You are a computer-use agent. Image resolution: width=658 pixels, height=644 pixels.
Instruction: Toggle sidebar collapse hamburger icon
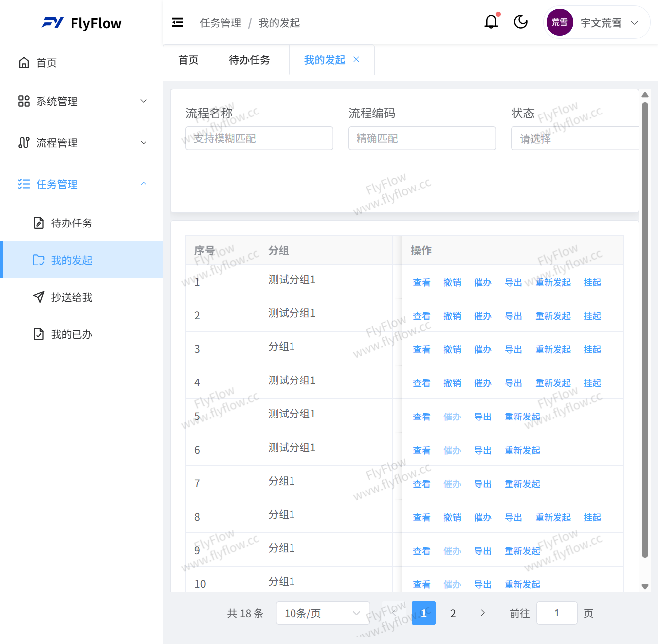pos(178,23)
